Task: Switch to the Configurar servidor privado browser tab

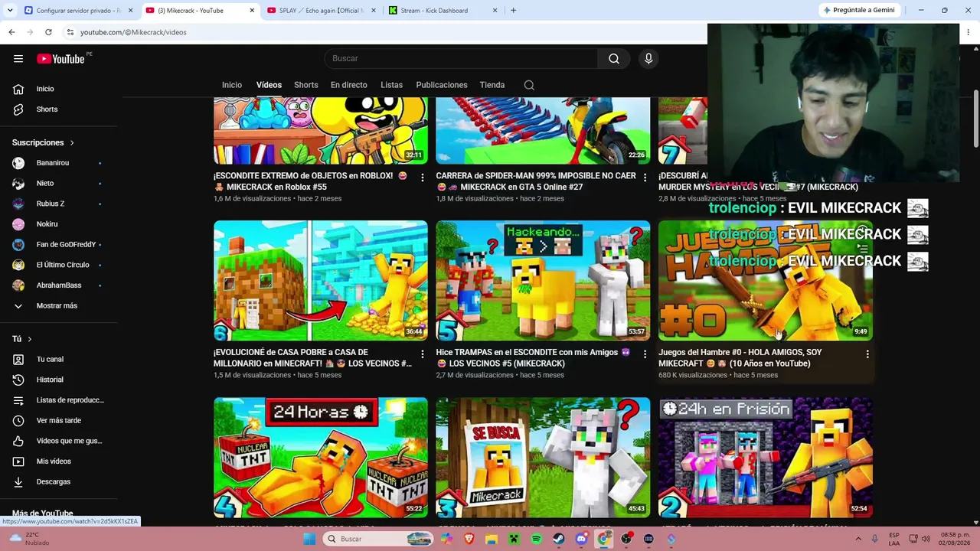Action: 79,11
